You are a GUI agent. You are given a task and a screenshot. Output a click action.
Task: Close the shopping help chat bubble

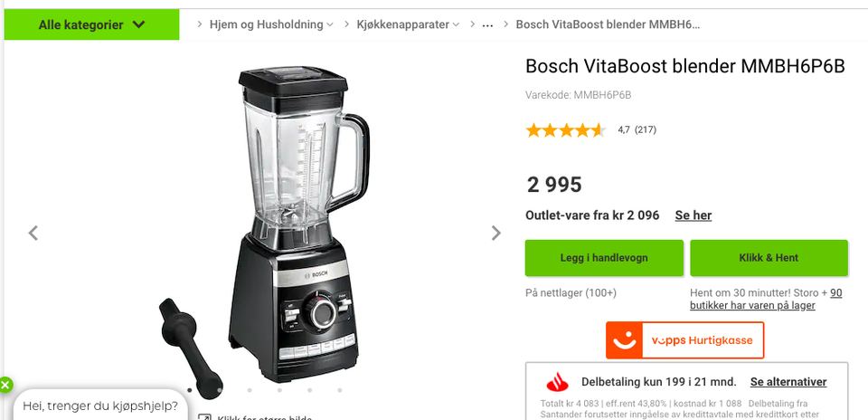5,385
